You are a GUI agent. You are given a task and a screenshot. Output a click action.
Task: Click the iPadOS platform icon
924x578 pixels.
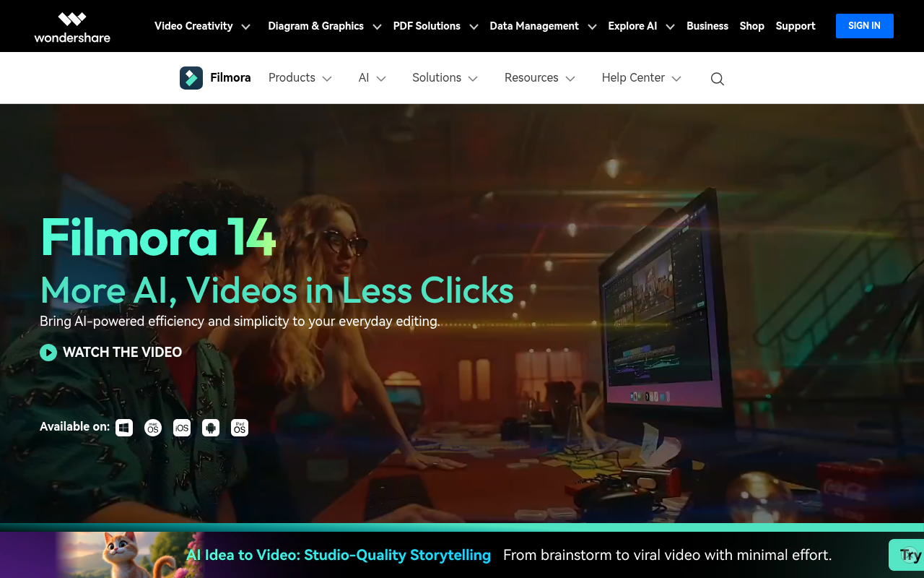coord(240,427)
